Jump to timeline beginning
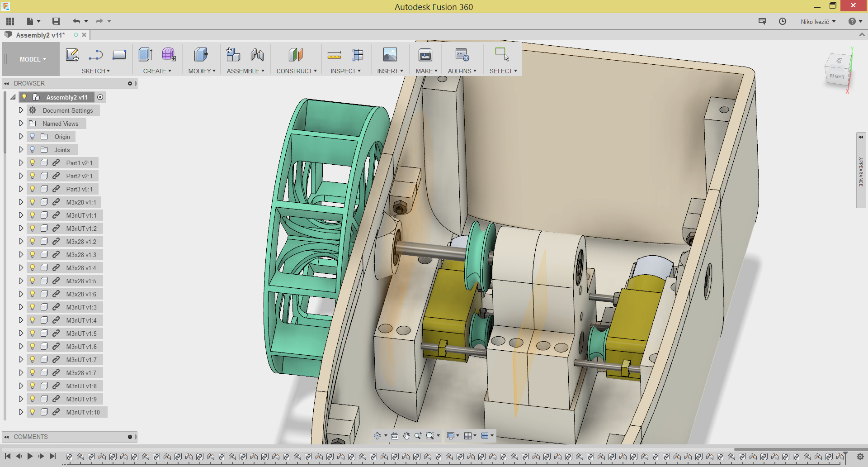The height and width of the screenshot is (467, 868). (8, 456)
